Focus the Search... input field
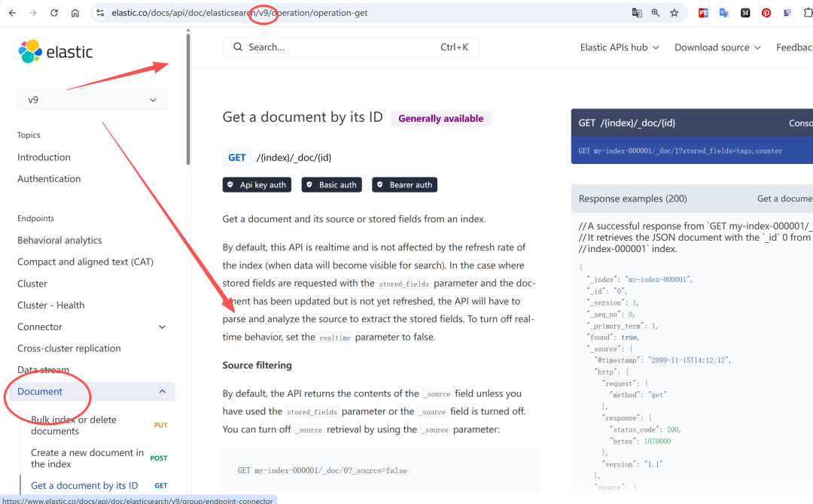The width and height of the screenshot is (813, 504). pyautogui.click(x=351, y=47)
